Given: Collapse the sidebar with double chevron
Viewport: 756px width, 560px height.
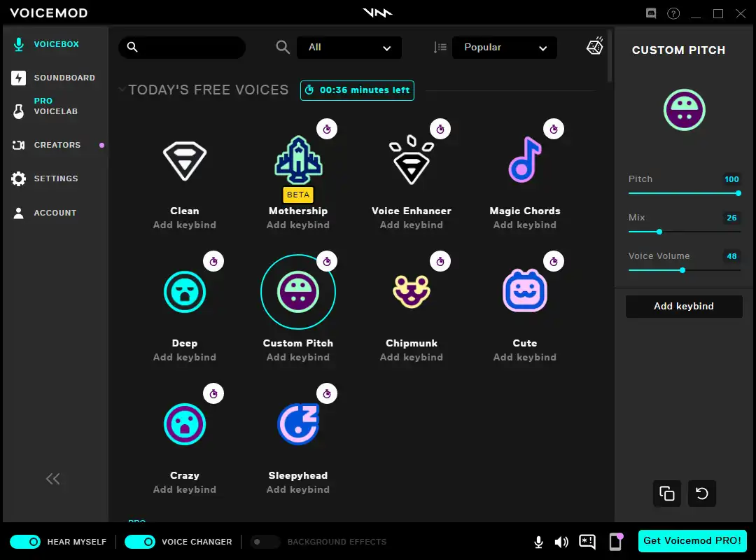Looking at the screenshot, I should click(x=52, y=479).
